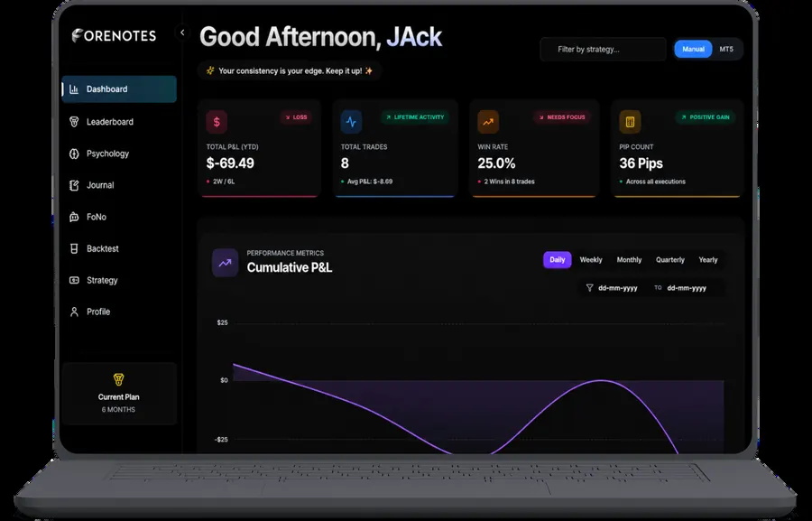Click the Cumulative P&L trend arrow icon
The width and height of the screenshot is (812, 521).
(x=225, y=263)
